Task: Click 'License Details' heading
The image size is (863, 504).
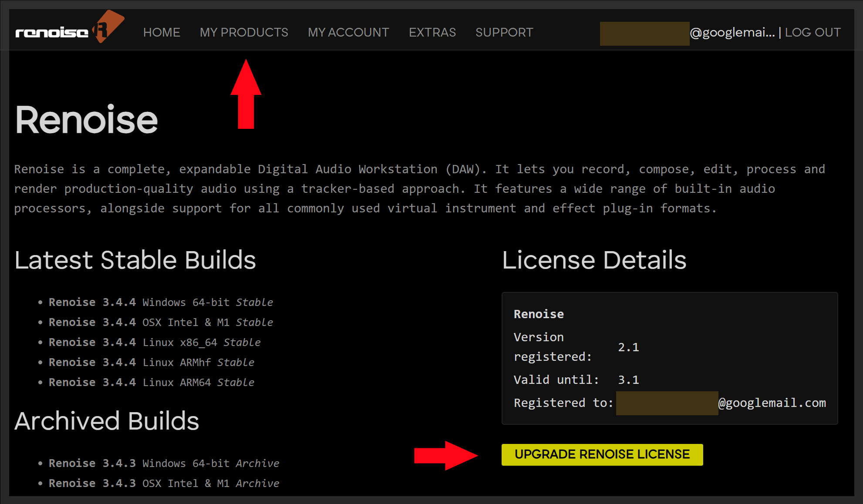Action: [594, 260]
